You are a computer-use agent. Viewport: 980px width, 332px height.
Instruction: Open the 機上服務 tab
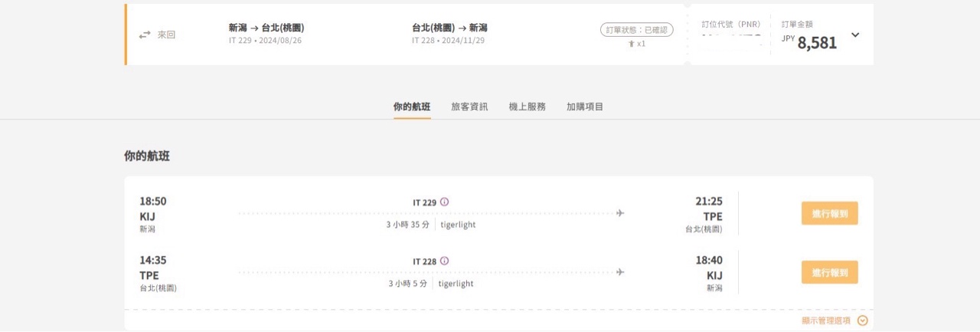point(528,107)
